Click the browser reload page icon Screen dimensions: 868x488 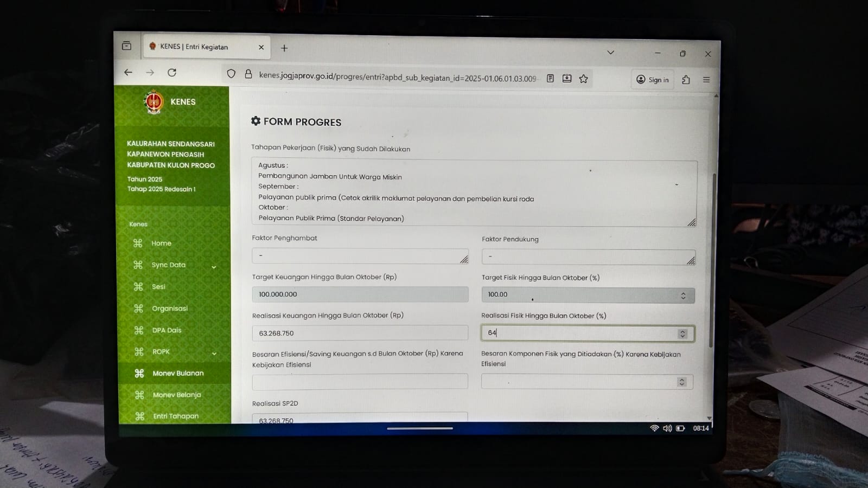pyautogui.click(x=172, y=73)
